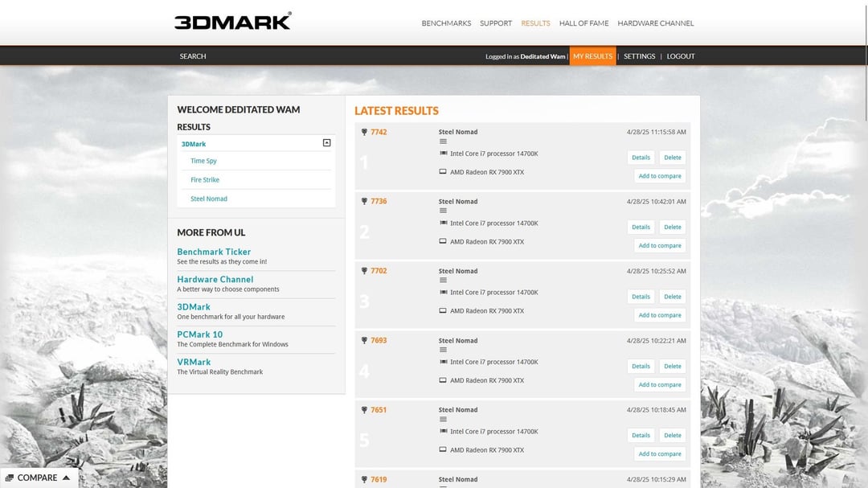This screenshot has height=488, width=868.
Task: Select the My Results tab
Action: 592,56
